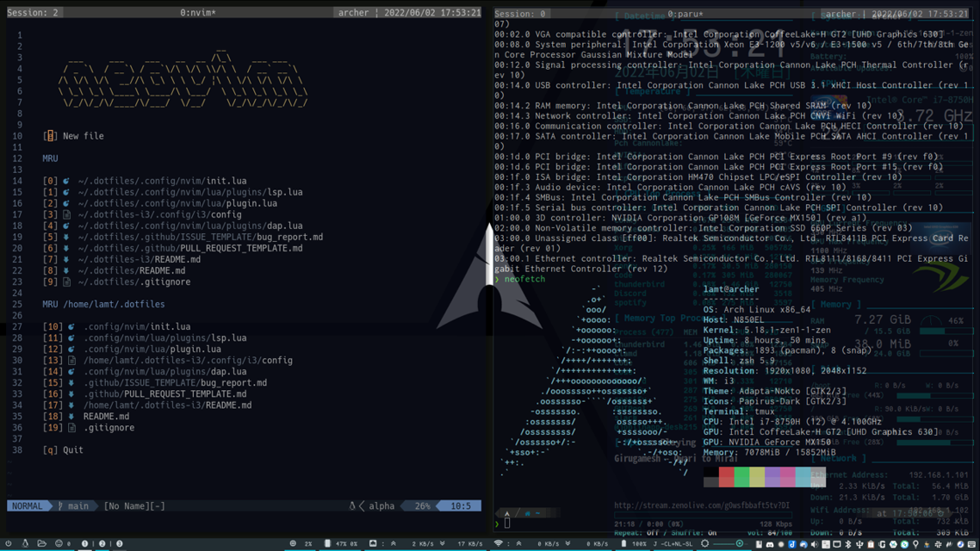The height and width of the screenshot is (551, 980).
Task: Click Quit in the nvim dashboard
Action: click(72, 450)
